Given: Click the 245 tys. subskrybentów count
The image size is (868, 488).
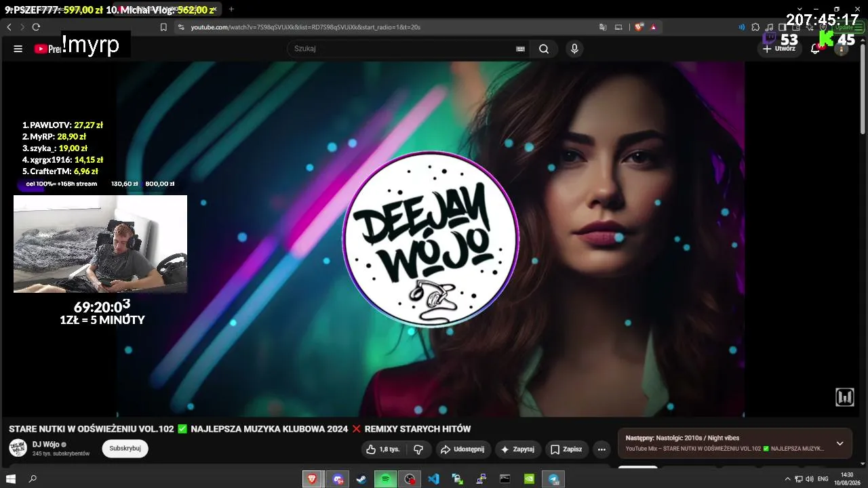Looking at the screenshot, I should tap(61, 453).
